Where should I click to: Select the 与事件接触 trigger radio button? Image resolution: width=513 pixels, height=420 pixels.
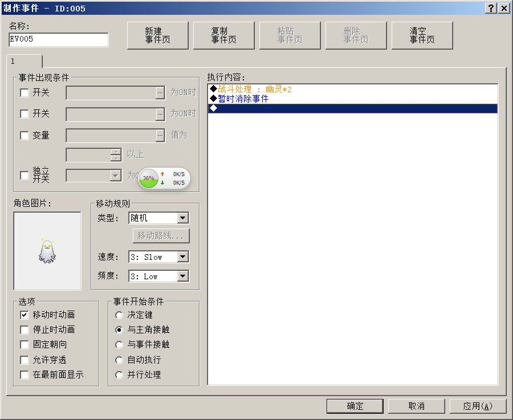[x=119, y=345]
